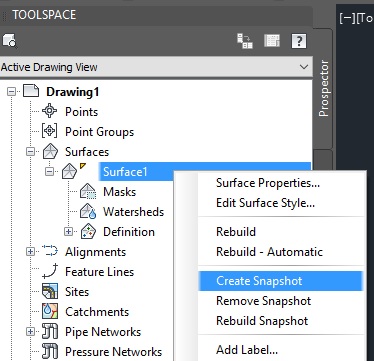
Task: Switch to the Prospector tab
Action: (323, 88)
